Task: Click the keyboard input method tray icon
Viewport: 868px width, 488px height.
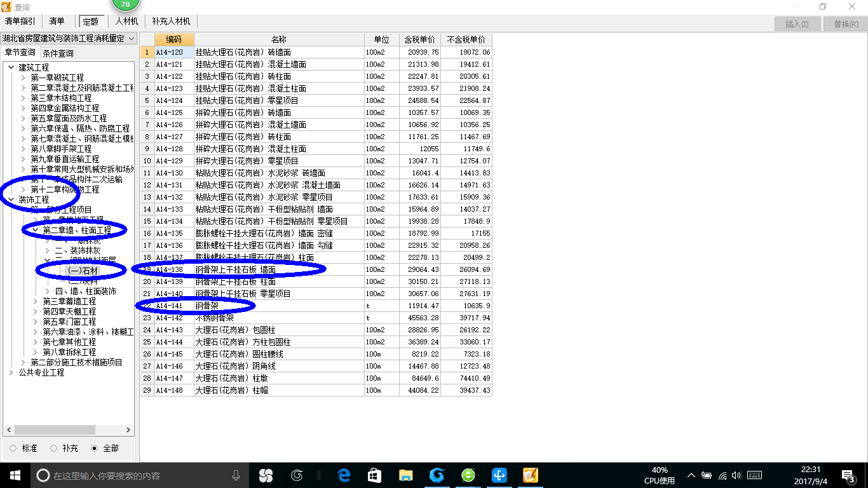Action: (x=754, y=475)
